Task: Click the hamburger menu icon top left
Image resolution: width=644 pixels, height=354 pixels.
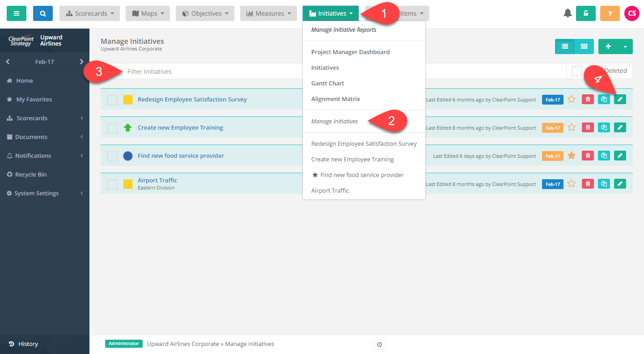Action: coord(16,13)
